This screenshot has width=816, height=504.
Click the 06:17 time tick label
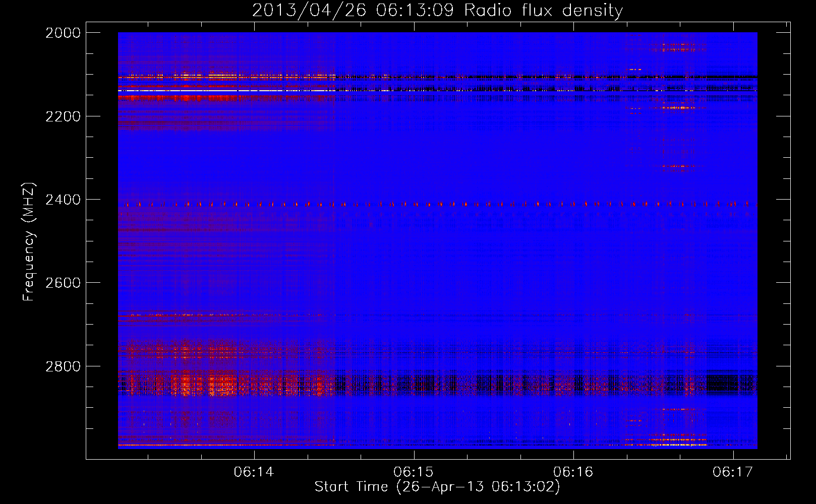pos(733,472)
